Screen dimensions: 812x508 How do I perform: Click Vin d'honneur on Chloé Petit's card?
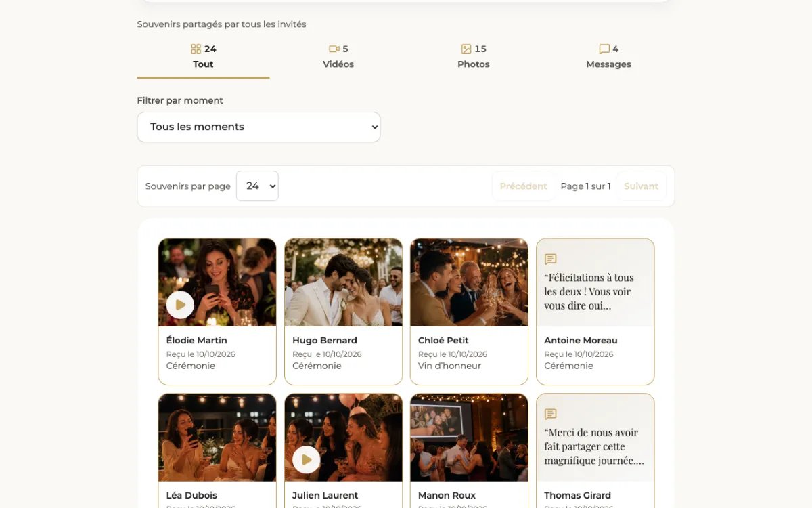point(450,366)
